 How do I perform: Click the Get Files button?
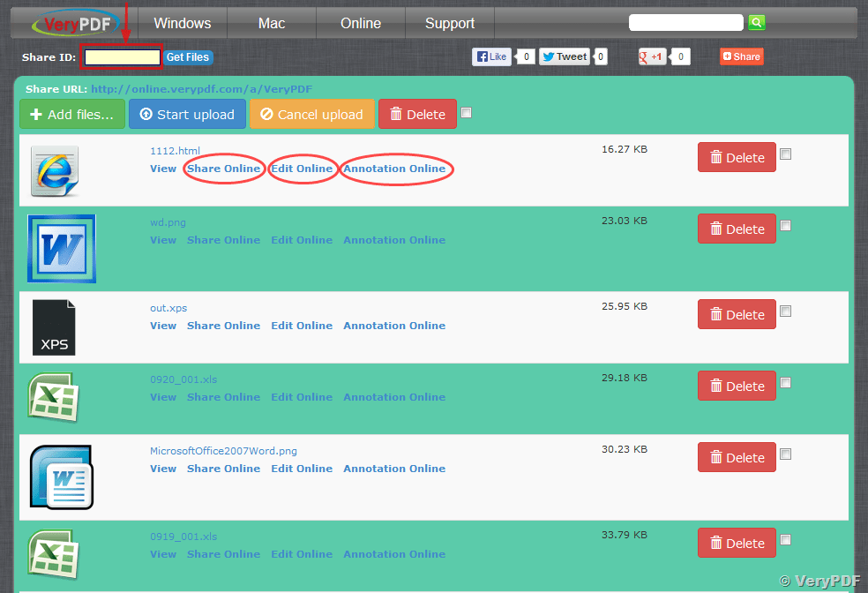pyautogui.click(x=188, y=56)
